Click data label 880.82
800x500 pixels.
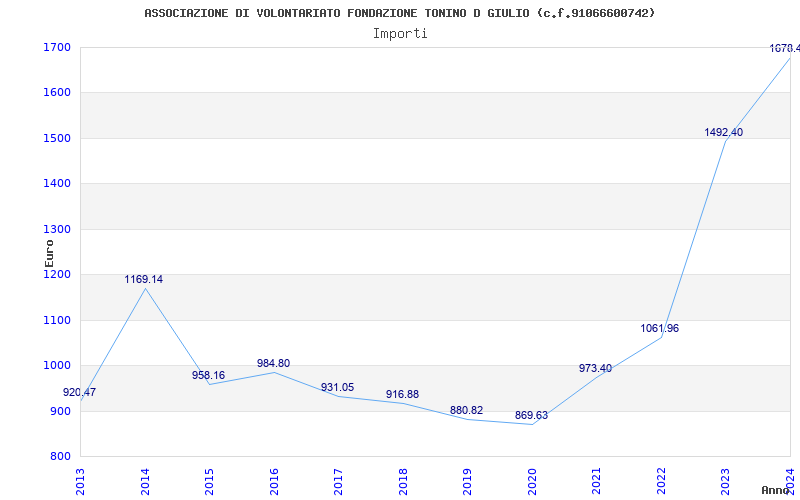(466, 410)
